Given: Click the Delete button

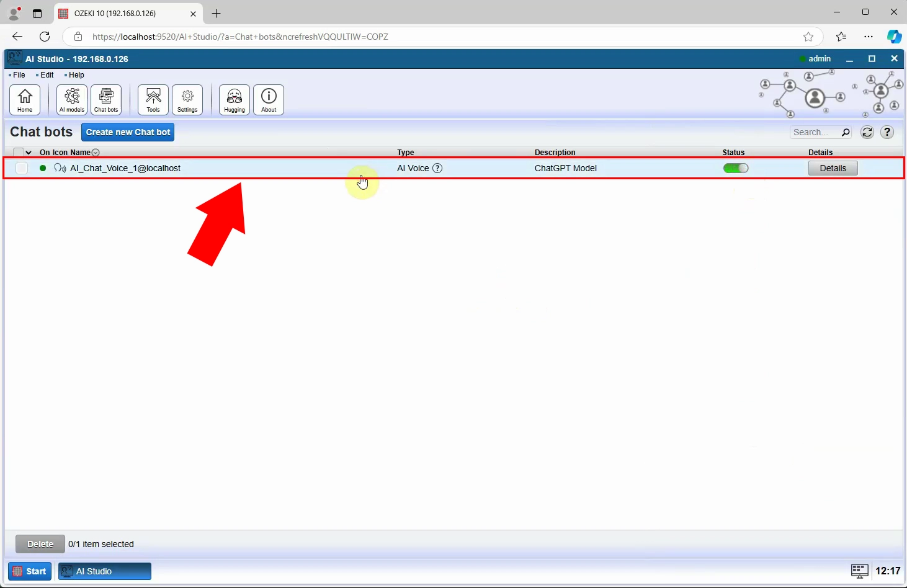Looking at the screenshot, I should [40, 544].
